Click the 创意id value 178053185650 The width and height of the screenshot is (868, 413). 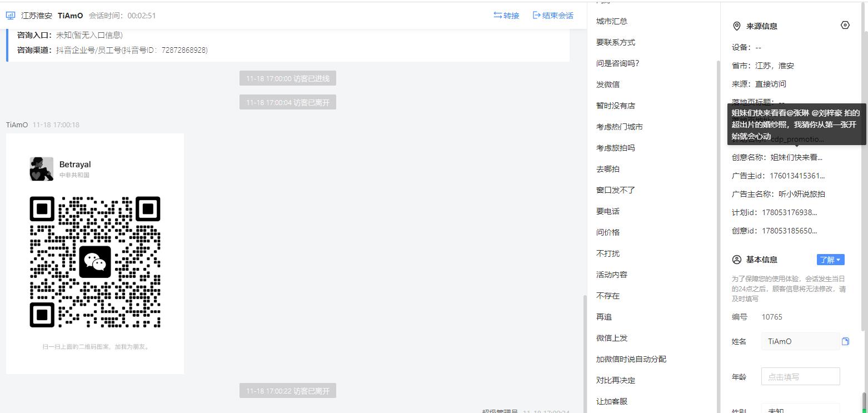pyautogui.click(x=790, y=231)
